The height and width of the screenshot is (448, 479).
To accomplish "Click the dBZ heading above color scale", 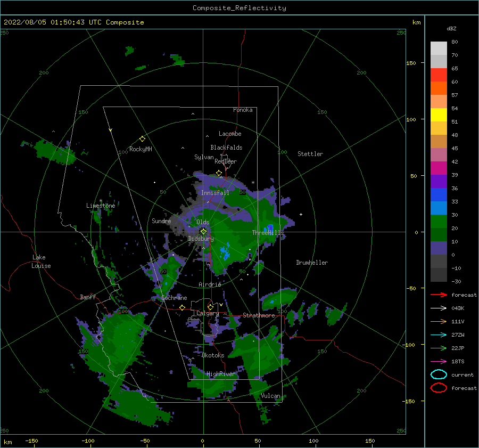I will [x=451, y=28].
